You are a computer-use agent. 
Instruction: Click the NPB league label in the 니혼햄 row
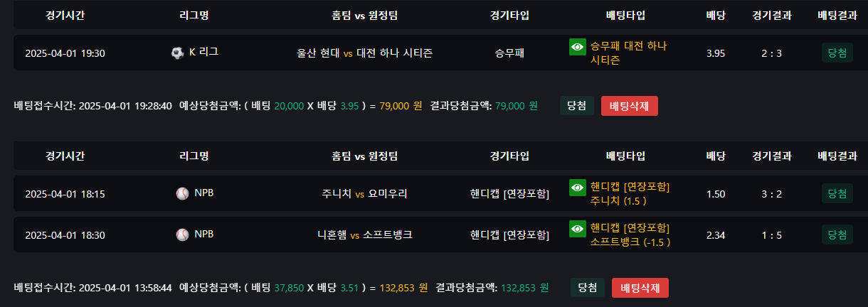click(x=204, y=234)
